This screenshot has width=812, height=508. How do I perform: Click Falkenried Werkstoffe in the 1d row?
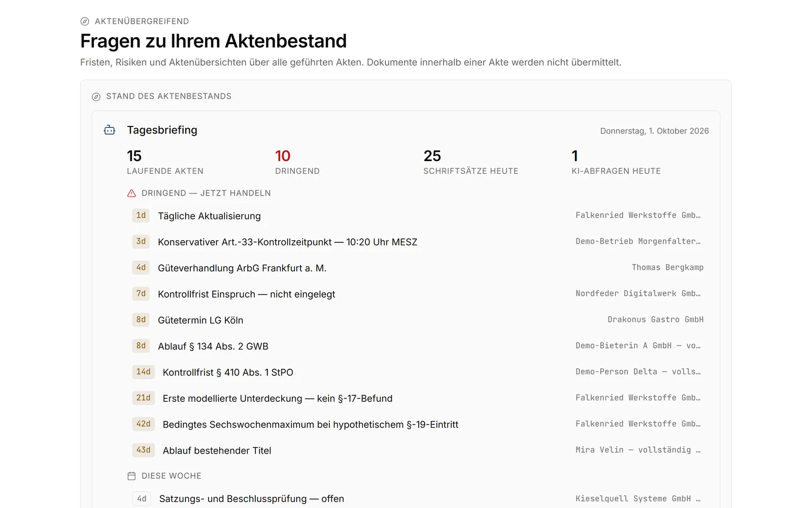(638, 215)
